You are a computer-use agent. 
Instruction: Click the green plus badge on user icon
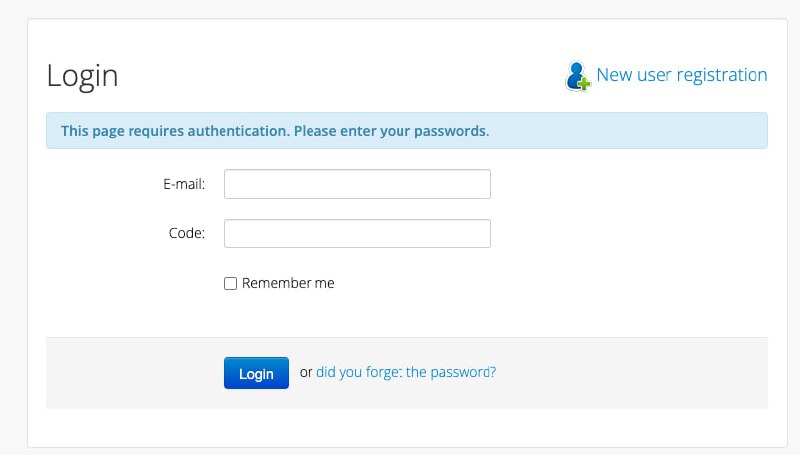(584, 84)
